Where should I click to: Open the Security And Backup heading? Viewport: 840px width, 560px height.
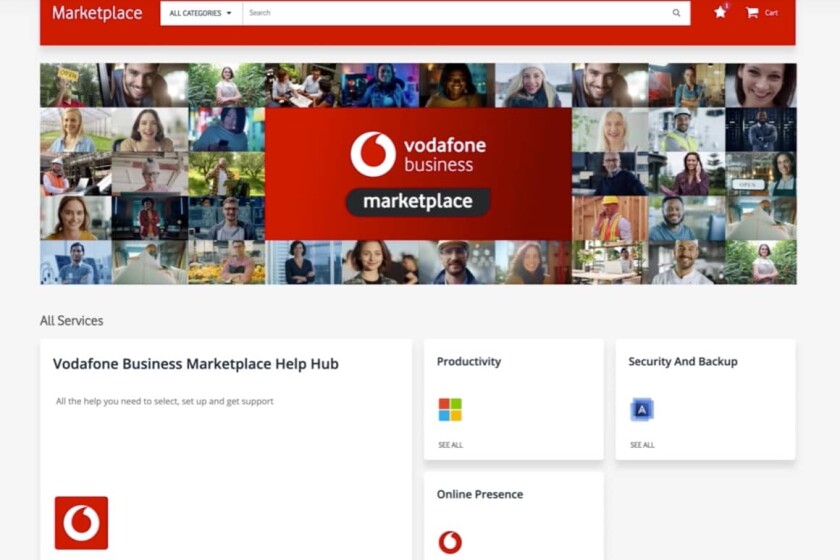(x=683, y=362)
